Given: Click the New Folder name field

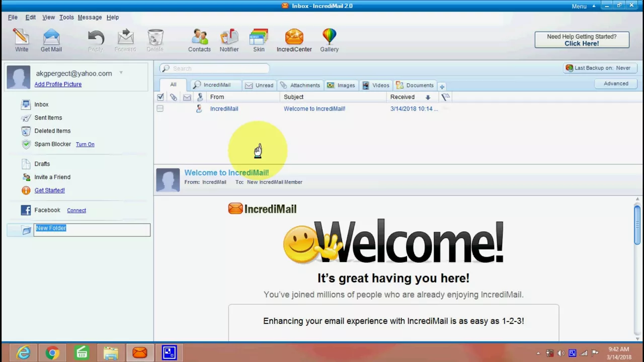Looking at the screenshot, I should click(x=92, y=230).
